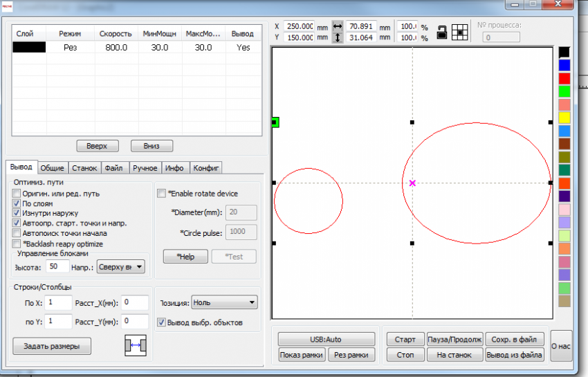Open the 'Конфиг' tab
Viewport: 588px width, 377px height.
point(206,168)
